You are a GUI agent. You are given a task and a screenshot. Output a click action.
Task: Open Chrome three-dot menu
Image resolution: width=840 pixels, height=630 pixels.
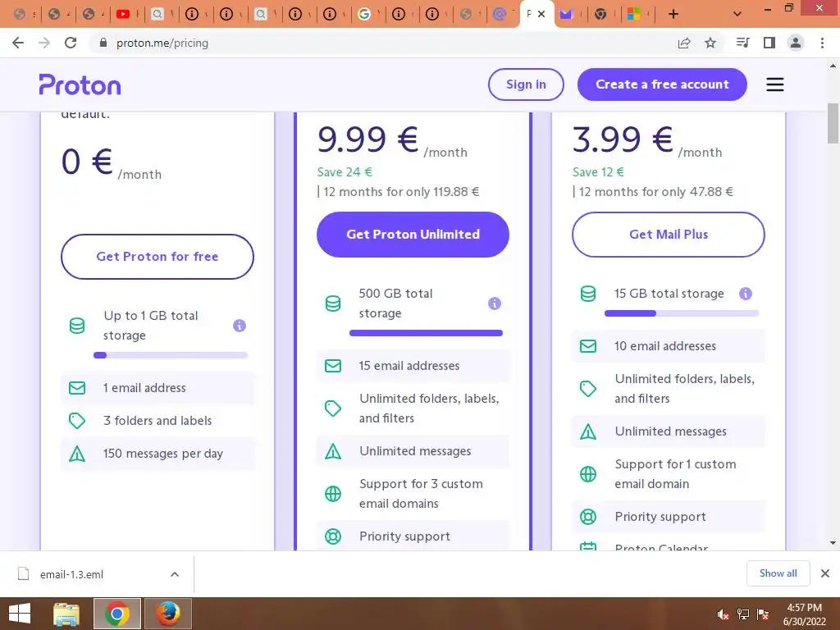point(822,43)
